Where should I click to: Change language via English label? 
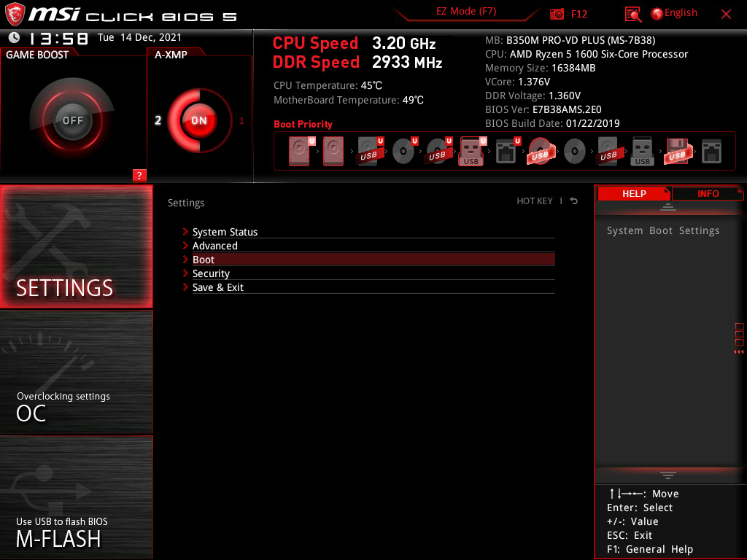pos(681,13)
